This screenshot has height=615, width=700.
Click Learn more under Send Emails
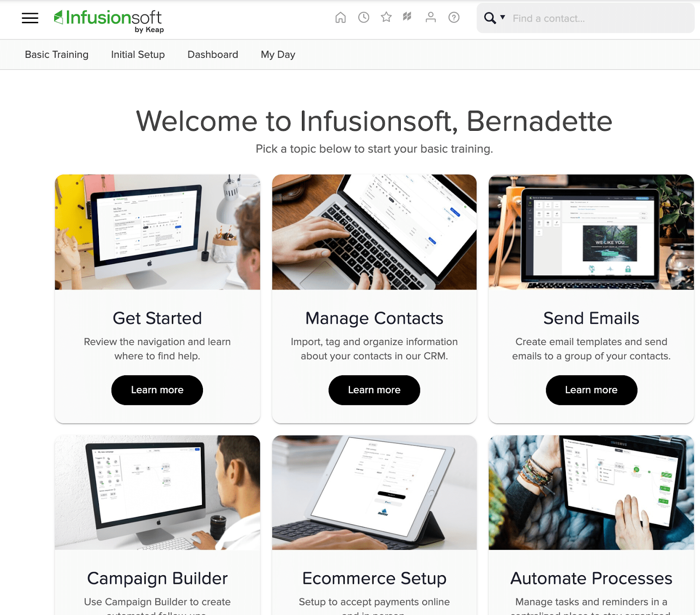tap(591, 390)
